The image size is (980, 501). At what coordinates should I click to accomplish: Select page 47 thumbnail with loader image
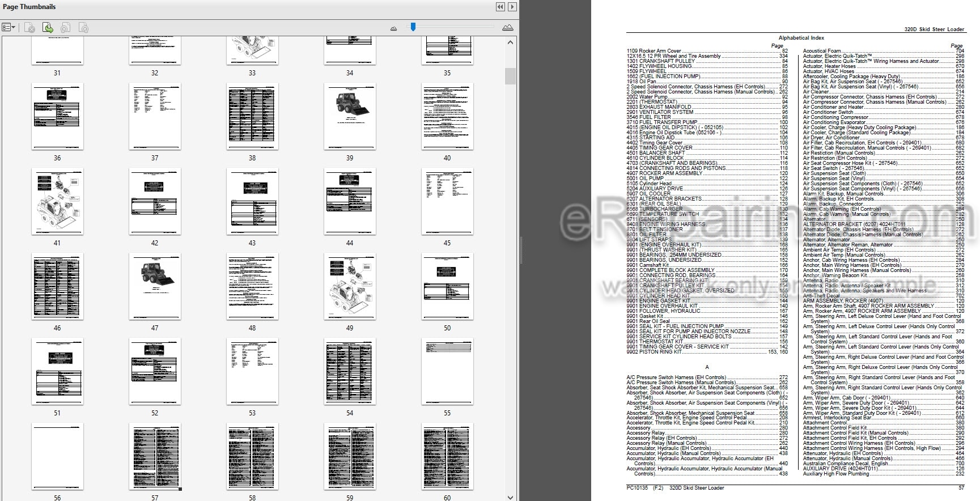pyautogui.click(x=155, y=286)
